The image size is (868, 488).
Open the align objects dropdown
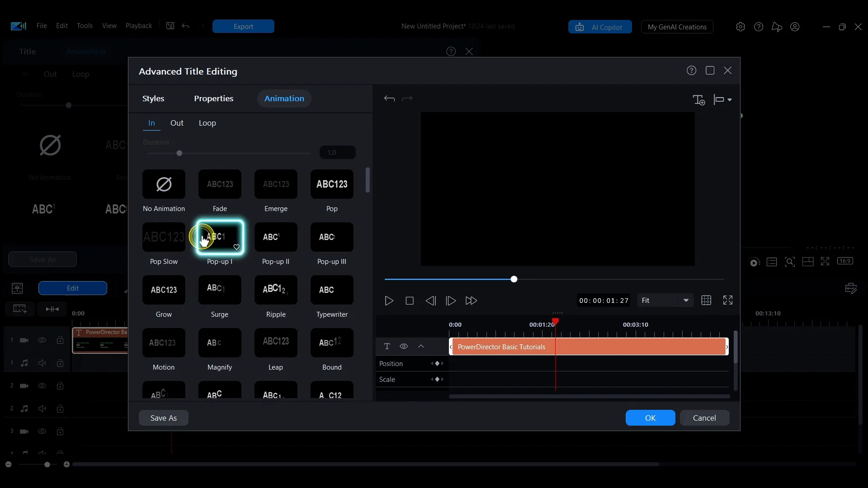coord(722,100)
